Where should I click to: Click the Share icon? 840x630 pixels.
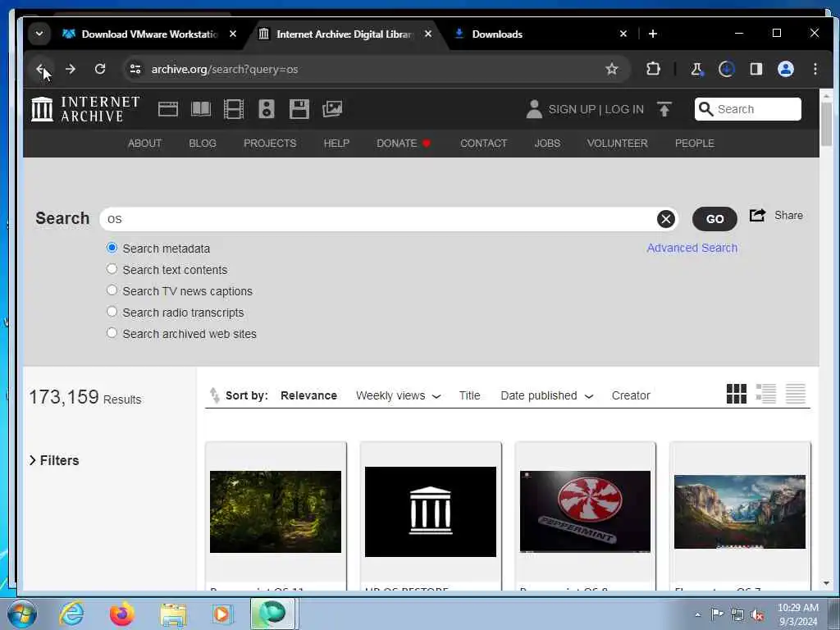point(757,216)
